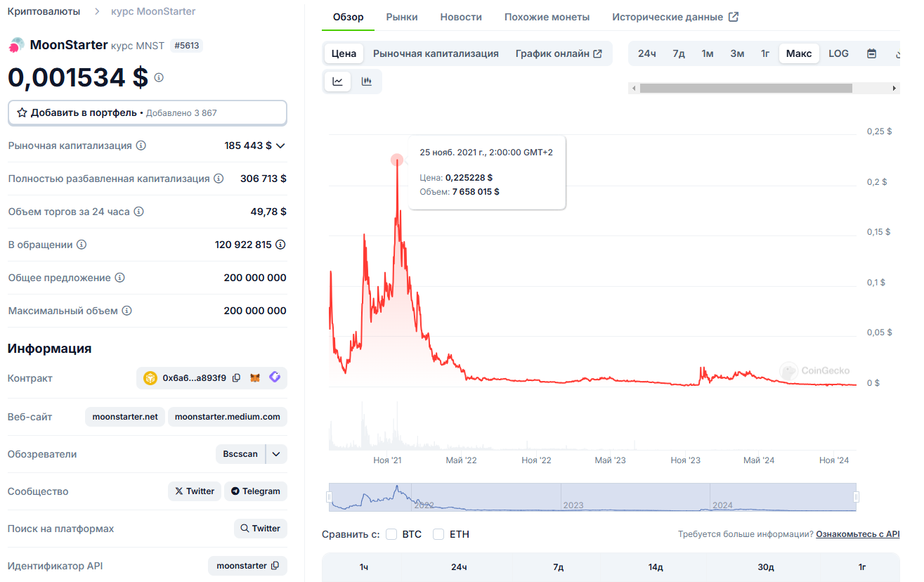Click the icon right of the calendar icon
The image size is (924, 582).
point(897,53)
